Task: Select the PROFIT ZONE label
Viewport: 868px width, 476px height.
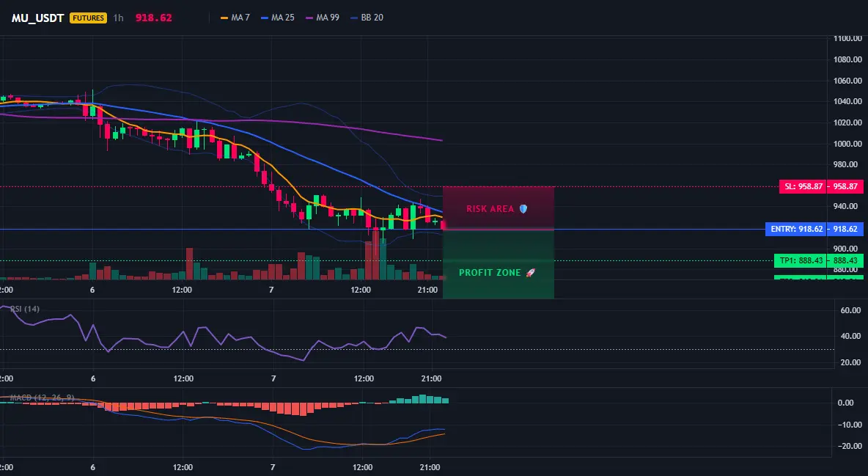Action: (x=497, y=273)
